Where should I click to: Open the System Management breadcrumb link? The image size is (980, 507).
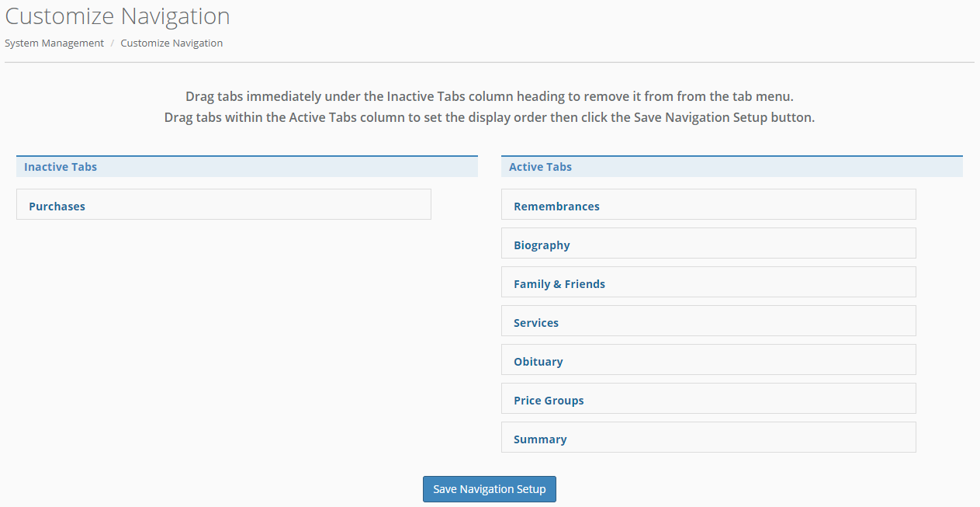click(54, 43)
